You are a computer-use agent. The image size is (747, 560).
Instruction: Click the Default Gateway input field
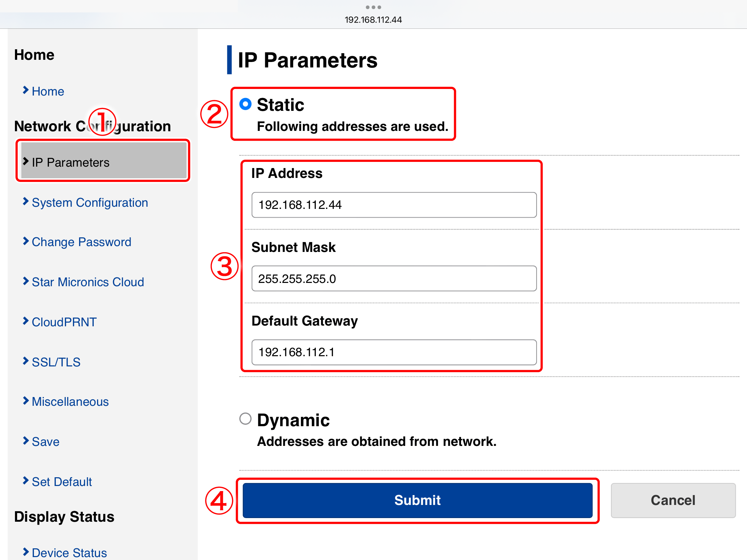click(394, 352)
